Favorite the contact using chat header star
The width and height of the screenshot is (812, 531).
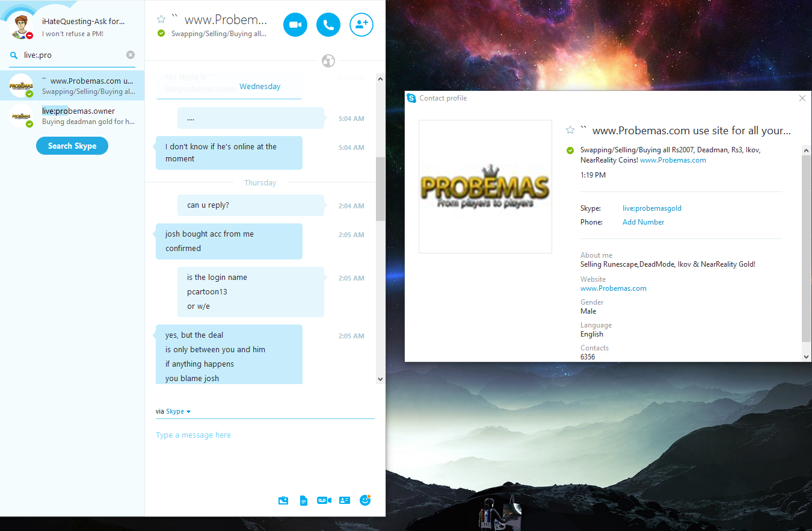[161, 19]
